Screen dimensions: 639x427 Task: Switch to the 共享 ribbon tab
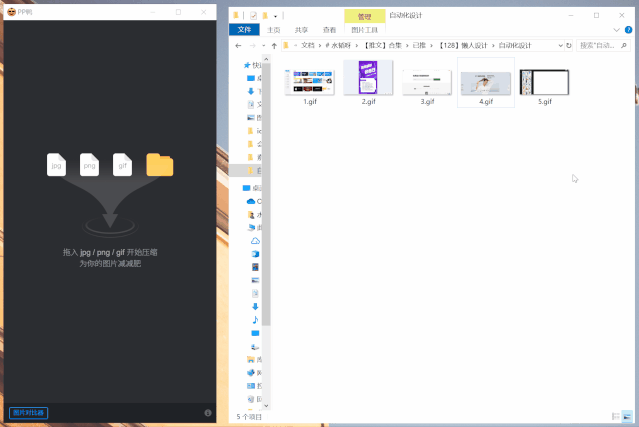(301, 30)
